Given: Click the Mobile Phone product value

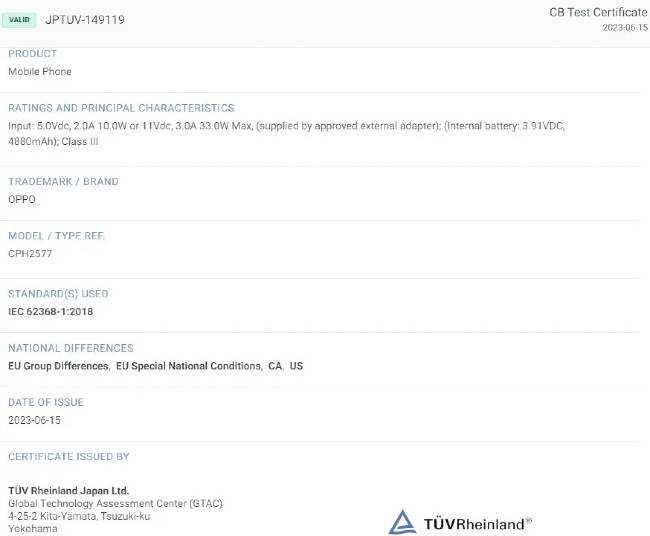Looking at the screenshot, I should click(40, 72).
